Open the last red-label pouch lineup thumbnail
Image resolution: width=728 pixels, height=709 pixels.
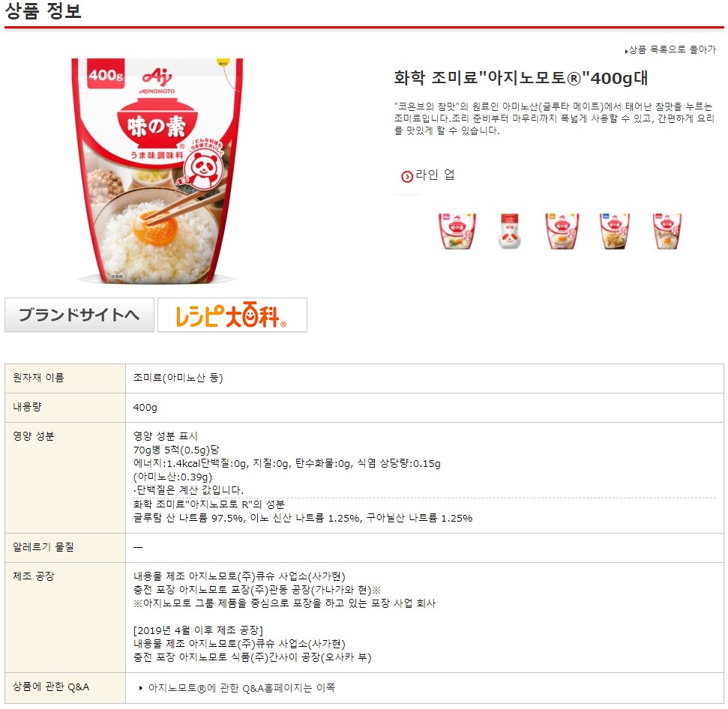[667, 231]
